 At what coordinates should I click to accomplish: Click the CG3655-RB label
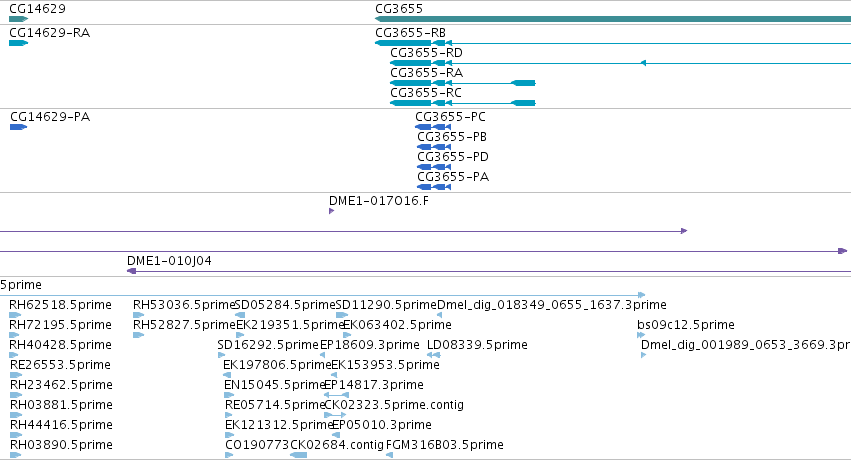(410, 33)
